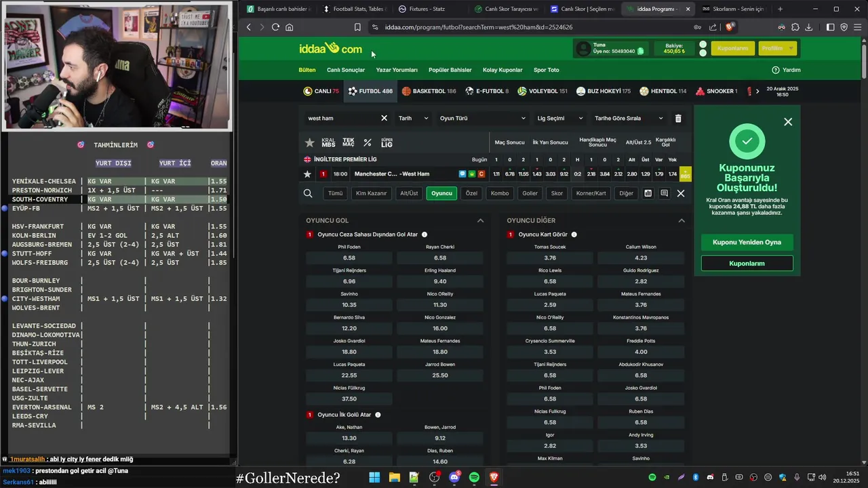Bet Phil Foden 6.58 outside-box goal
868x488 pixels.
coord(349,258)
